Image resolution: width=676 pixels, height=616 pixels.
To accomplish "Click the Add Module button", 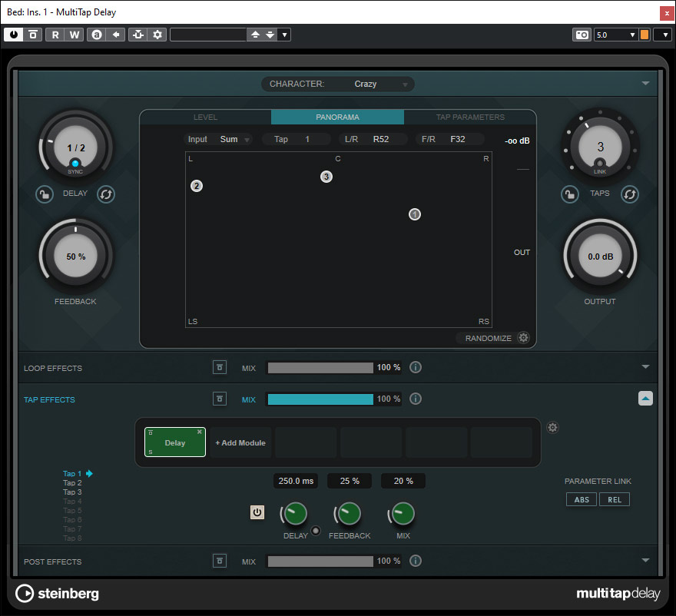I will pos(240,443).
